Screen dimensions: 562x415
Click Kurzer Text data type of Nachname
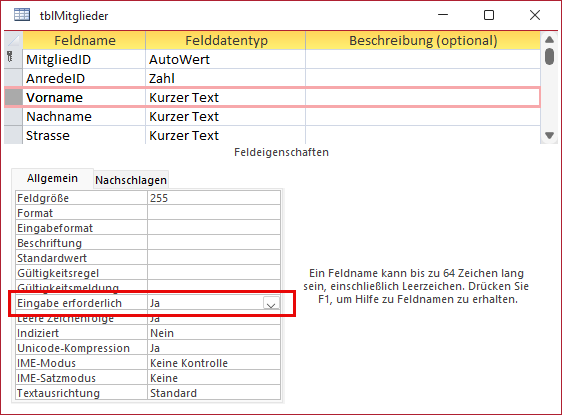coord(226,116)
